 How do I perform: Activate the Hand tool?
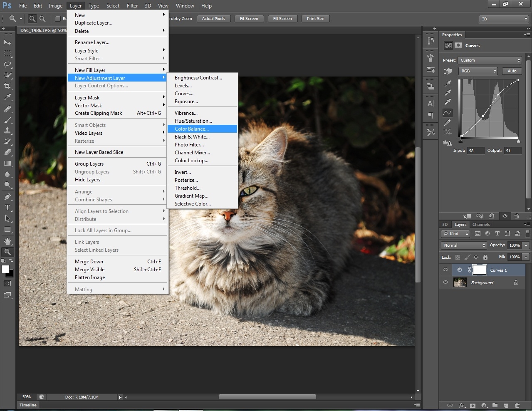click(7, 241)
